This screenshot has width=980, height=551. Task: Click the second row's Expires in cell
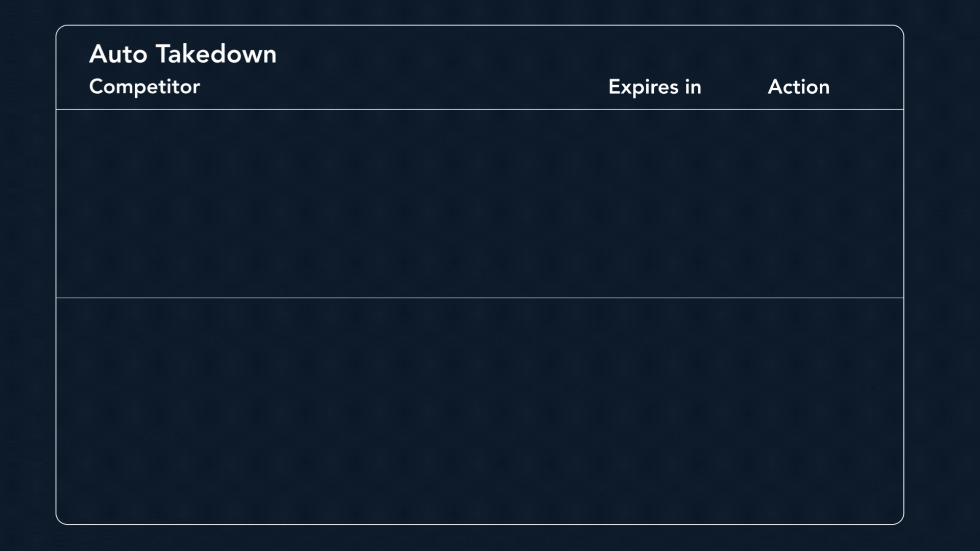654,411
